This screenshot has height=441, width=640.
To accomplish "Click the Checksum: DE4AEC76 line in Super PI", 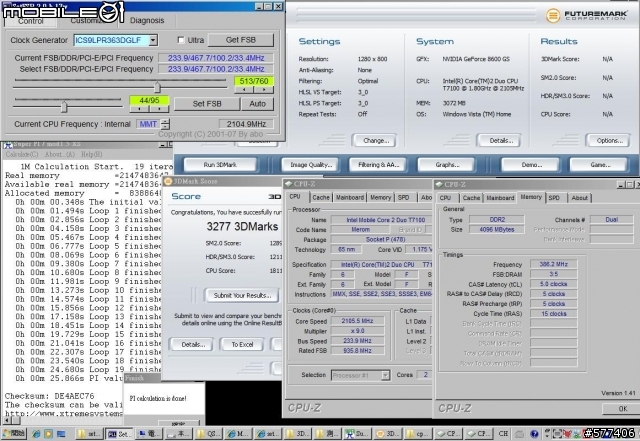I will pyautogui.click(x=49, y=396).
